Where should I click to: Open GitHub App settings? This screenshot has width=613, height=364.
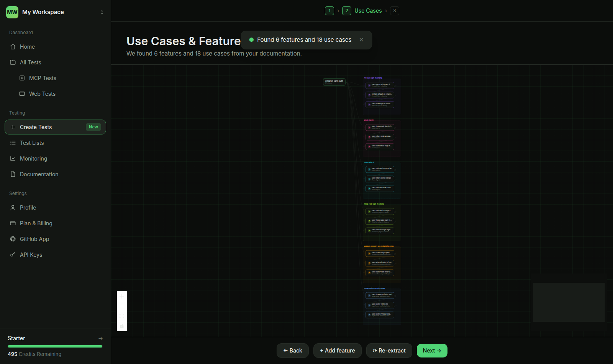[x=55, y=239]
